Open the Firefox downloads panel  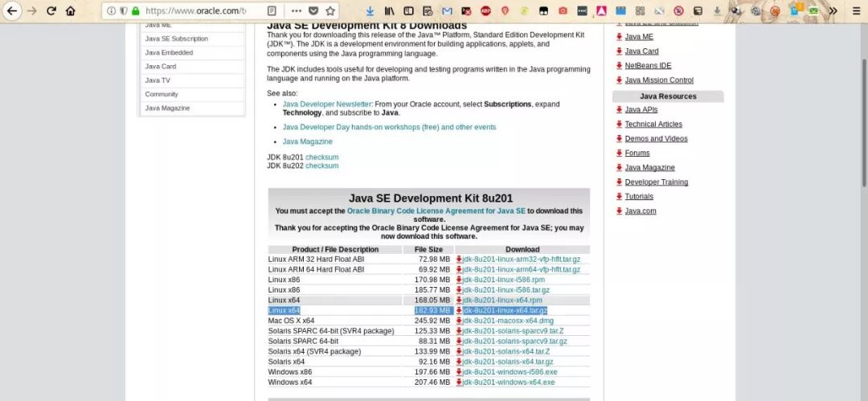click(370, 11)
